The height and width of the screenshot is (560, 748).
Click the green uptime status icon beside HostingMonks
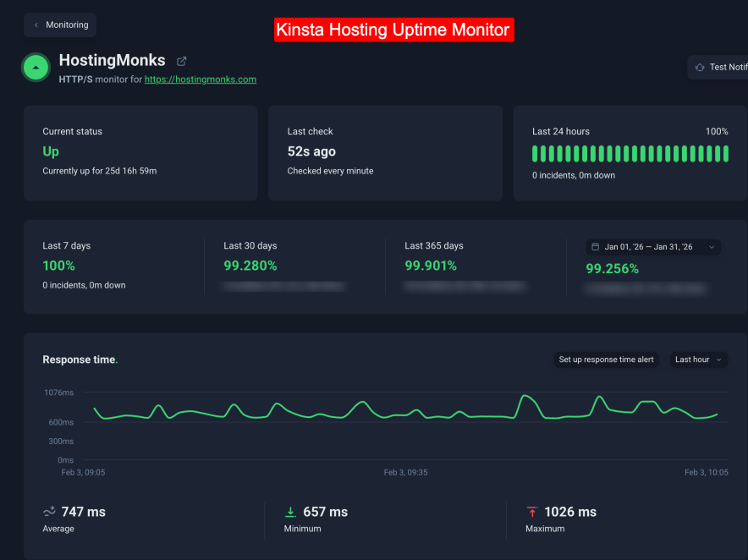35,67
